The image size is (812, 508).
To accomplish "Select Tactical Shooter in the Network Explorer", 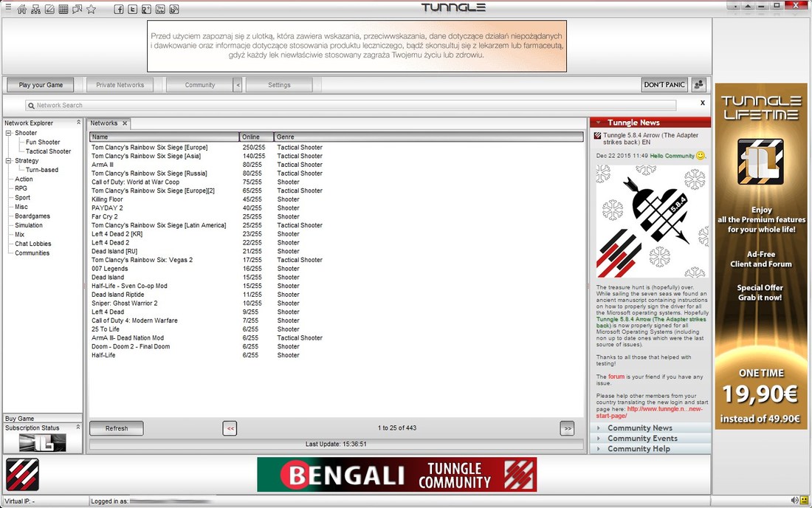I will click(48, 151).
